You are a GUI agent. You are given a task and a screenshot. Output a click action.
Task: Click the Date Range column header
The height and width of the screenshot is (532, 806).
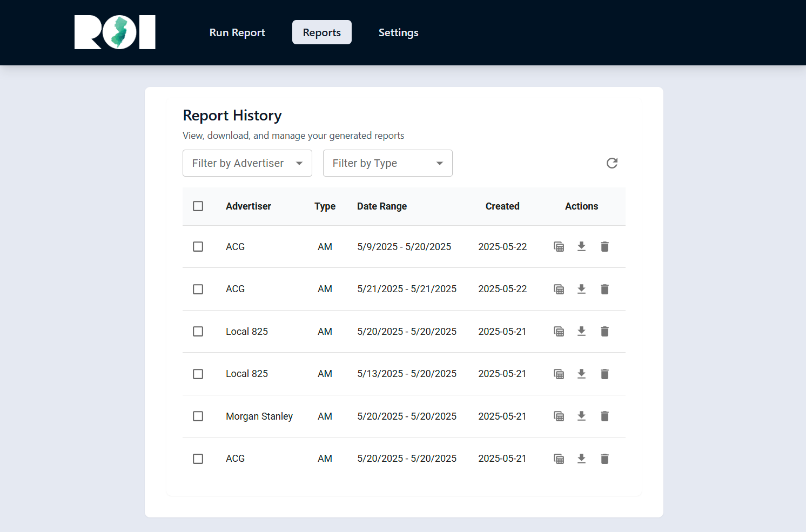pyautogui.click(x=382, y=206)
